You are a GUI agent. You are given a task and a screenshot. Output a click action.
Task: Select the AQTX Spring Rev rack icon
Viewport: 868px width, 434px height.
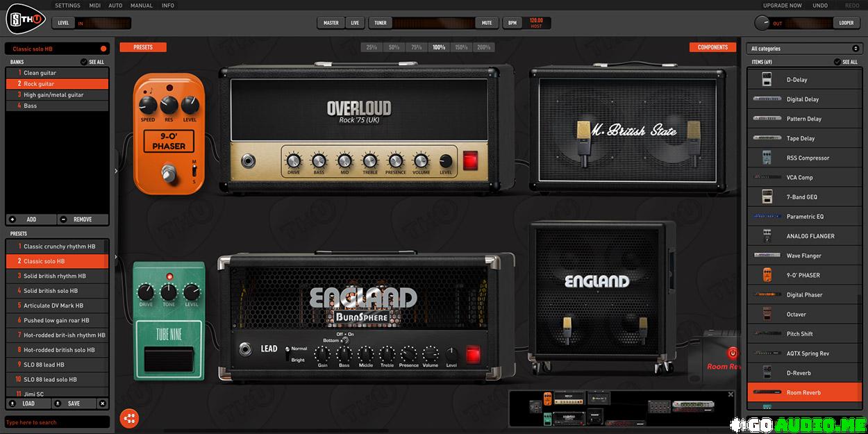pyautogui.click(x=767, y=353)
